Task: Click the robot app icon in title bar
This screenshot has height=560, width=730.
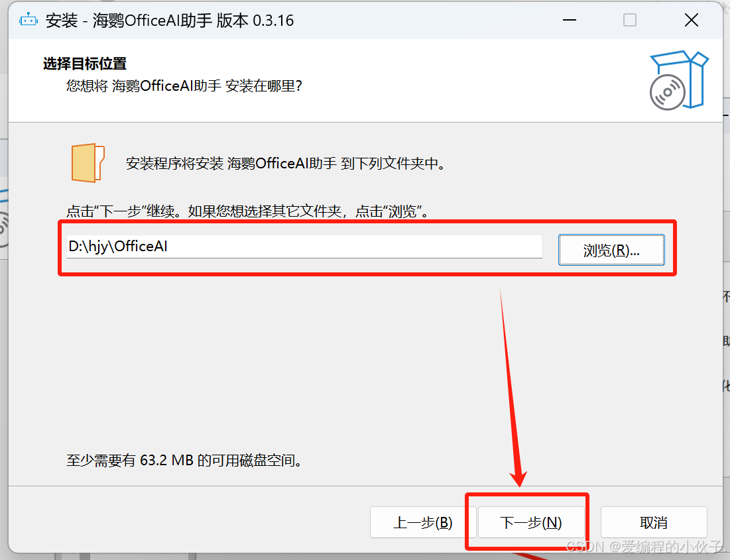Action: (x=28, y=20)
